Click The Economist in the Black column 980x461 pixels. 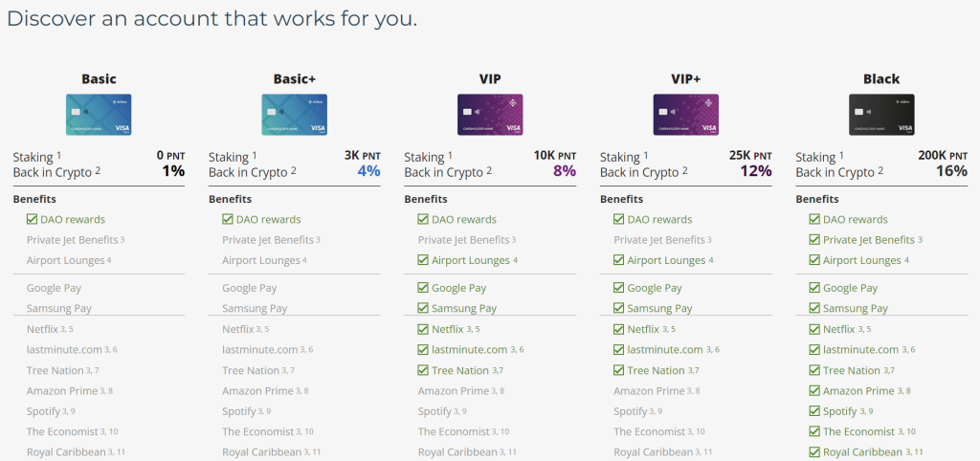click(x=858, y=431)
